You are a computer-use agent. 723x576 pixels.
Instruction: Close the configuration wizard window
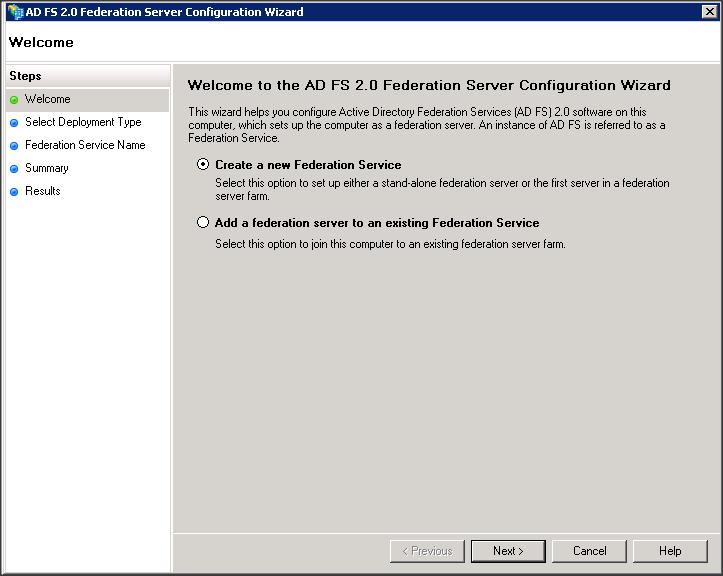(x=709, y=12)
